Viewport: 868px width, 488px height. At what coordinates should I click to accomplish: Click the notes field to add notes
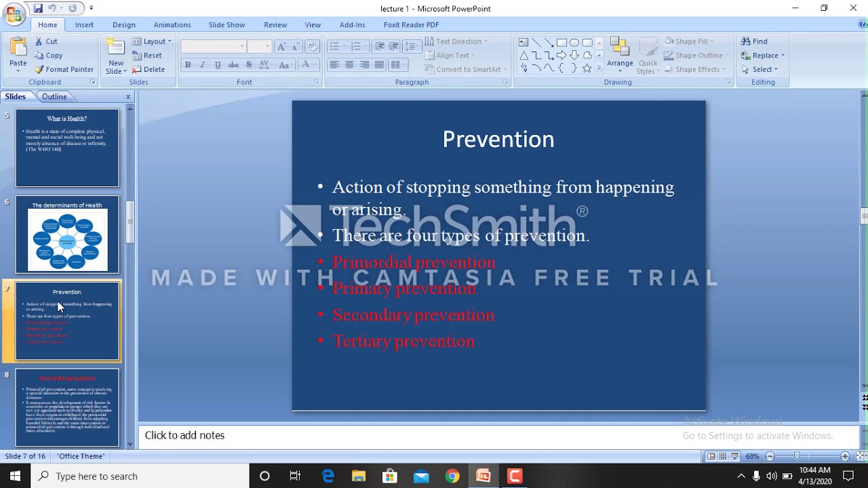(x=498, y=435)
